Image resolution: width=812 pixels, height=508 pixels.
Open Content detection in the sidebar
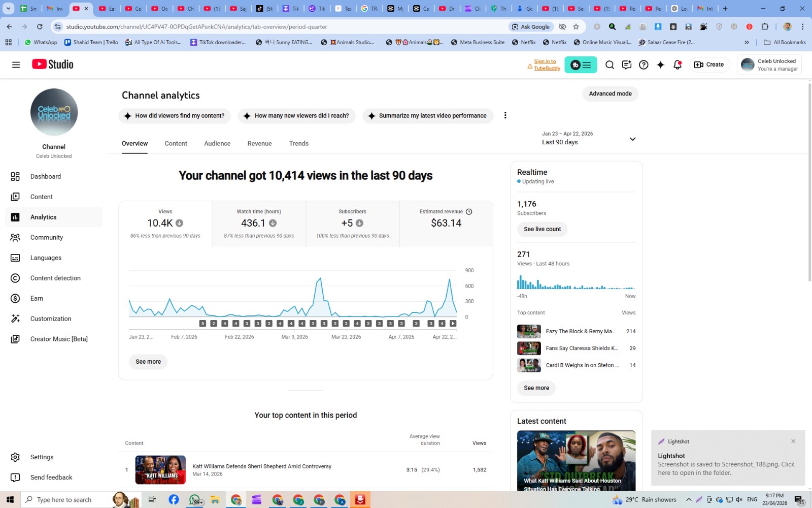(54, 278)
